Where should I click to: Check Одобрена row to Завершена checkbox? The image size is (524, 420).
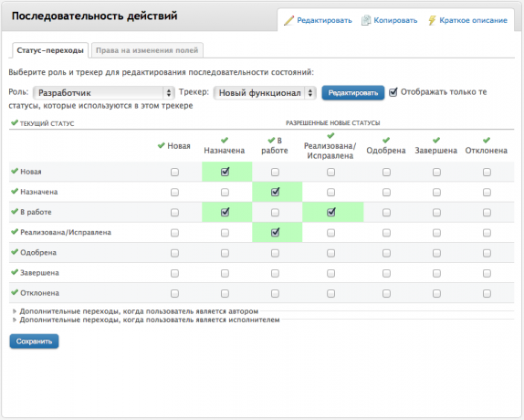(436, 253)
